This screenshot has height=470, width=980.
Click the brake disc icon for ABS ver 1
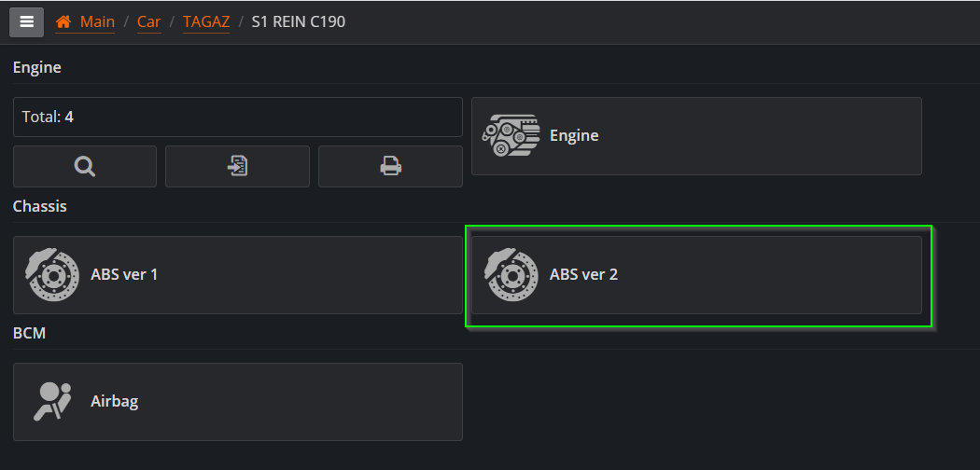(x=52, y=275)
